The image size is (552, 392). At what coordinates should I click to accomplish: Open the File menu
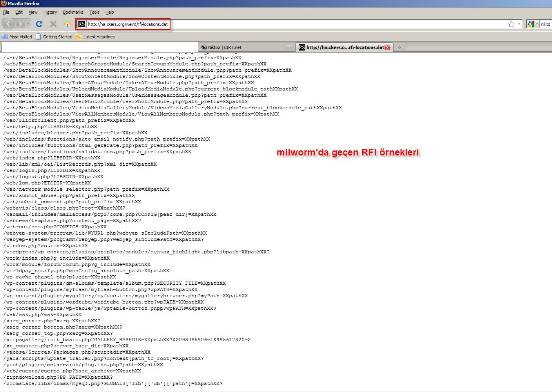6,12
